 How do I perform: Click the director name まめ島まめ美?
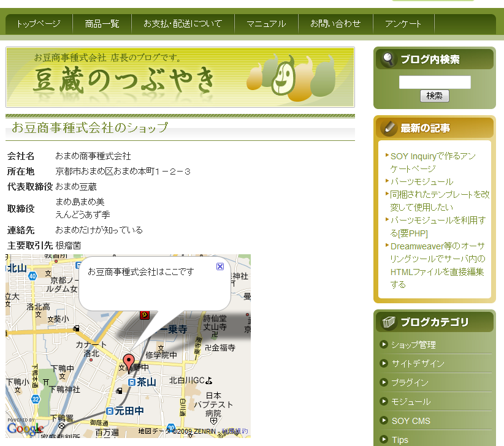coord(80,202)
